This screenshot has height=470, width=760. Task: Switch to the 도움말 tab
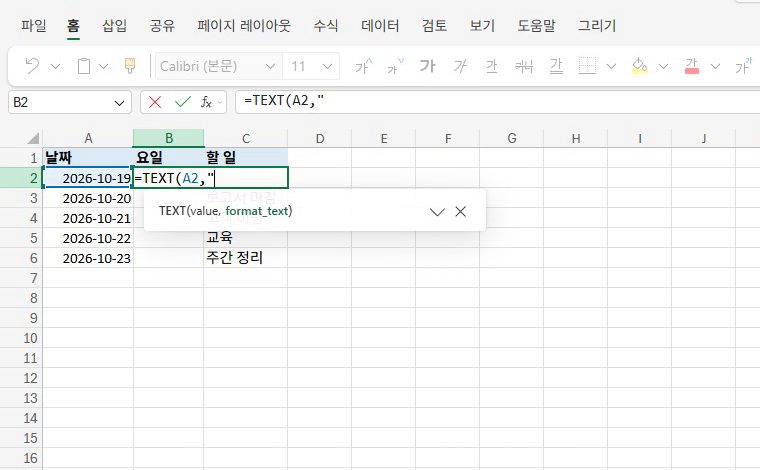(536, 25)
